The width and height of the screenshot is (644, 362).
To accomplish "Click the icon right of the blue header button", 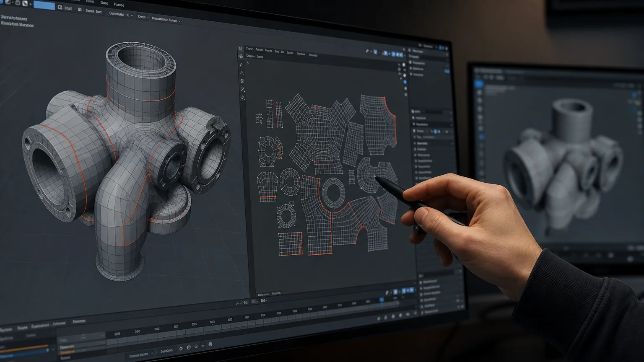I will (x=60, y=8).
